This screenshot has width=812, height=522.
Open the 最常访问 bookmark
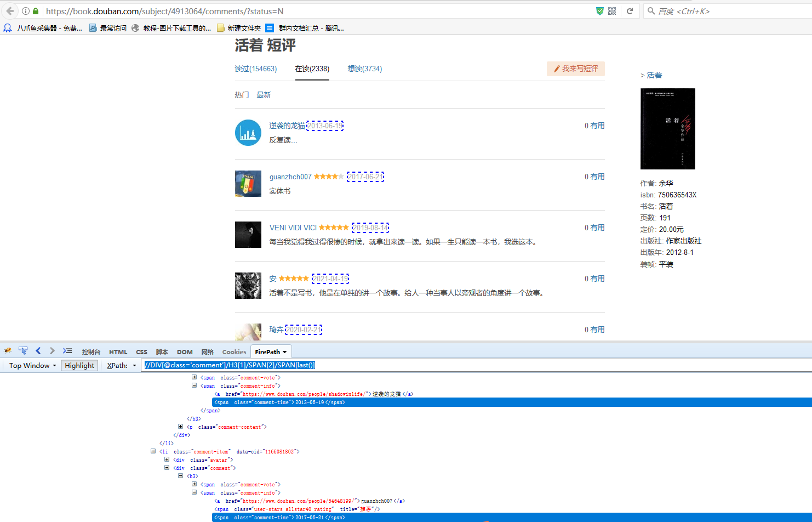(107, 28)
